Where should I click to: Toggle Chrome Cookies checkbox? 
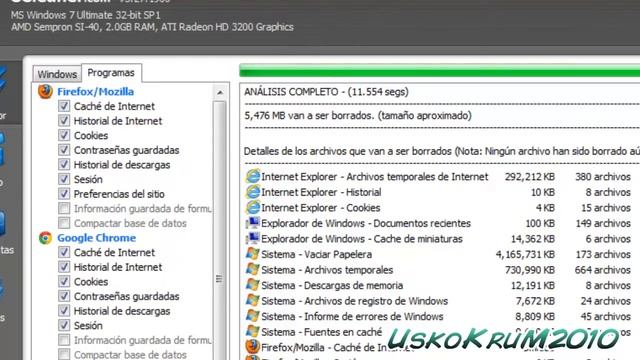click(64, 282)
